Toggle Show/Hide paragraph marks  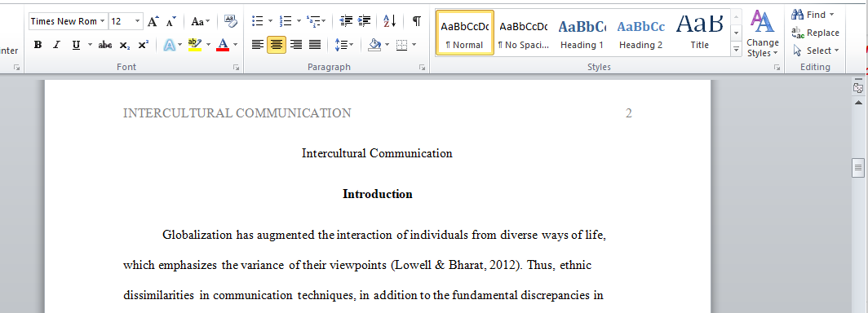416,21
